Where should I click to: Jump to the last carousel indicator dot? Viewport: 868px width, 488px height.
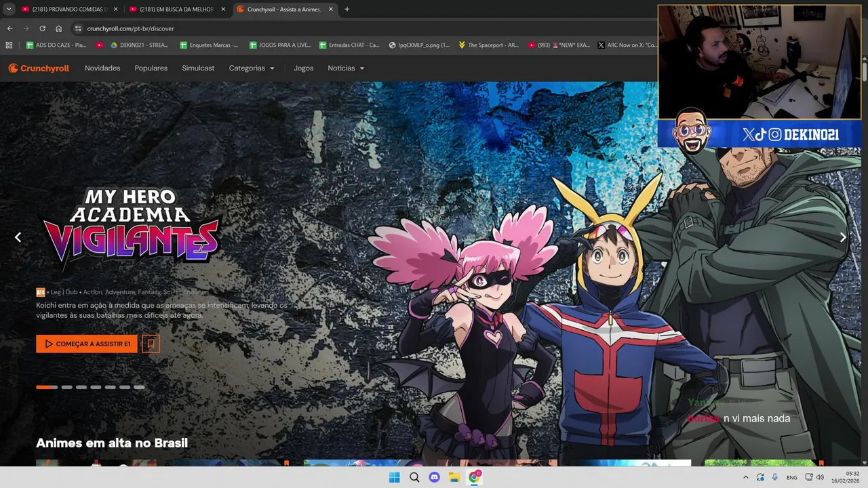pos(139,387)
